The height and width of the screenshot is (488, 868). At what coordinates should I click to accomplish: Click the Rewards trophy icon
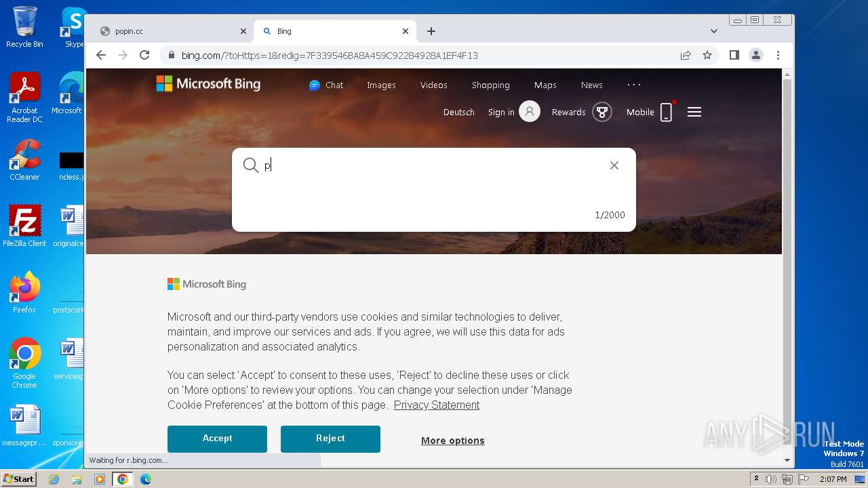602,112
